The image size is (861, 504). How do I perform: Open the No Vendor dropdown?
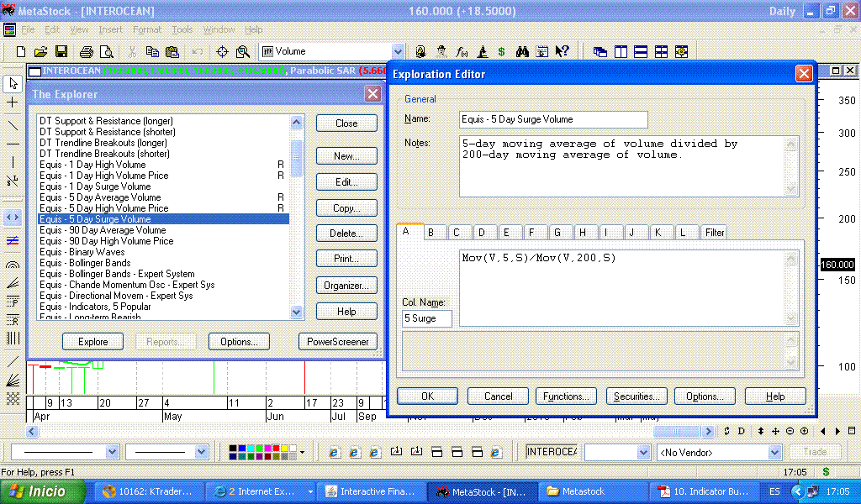click(774, 453)
